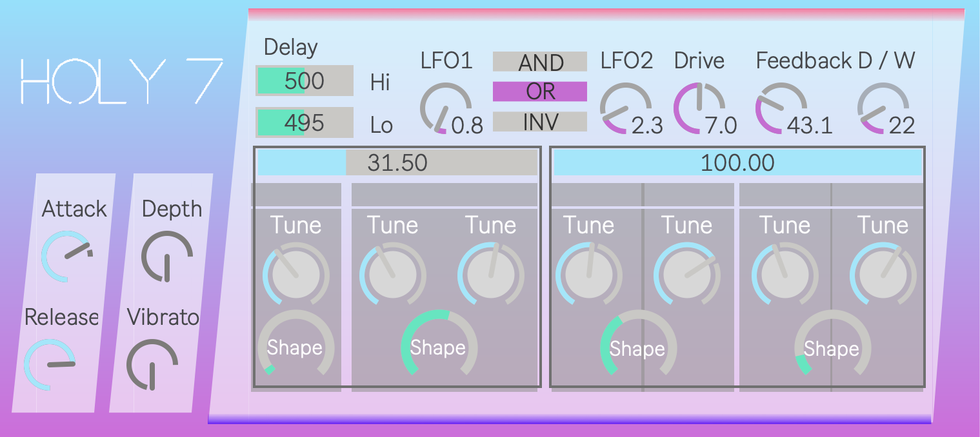Click the Depth label
The width and height of the screenshot is (980, 437).
coord(172,209)
